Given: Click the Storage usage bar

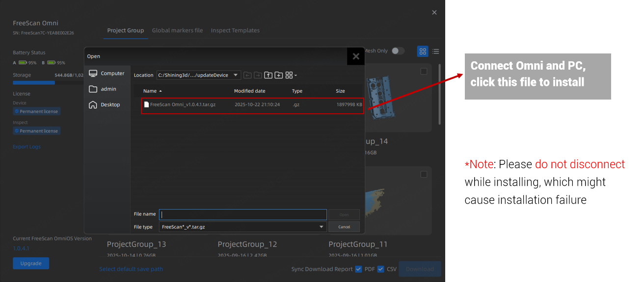Looking at the screenshot, I should click(48, 83).
